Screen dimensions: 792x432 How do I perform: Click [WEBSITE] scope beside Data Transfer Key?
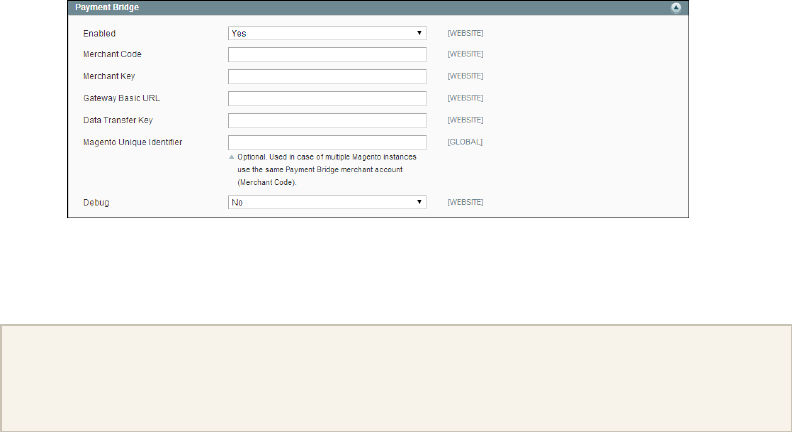pyautogui.click(x=465, y=120)
